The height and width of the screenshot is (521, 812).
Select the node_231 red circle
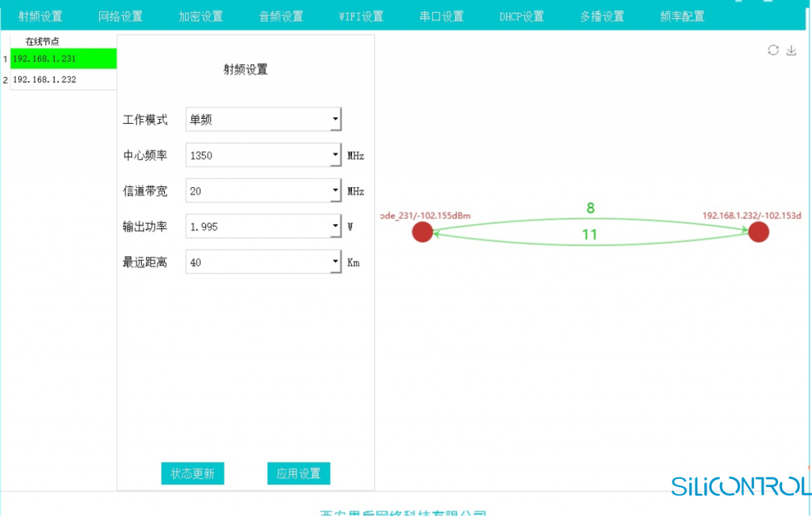[423, 232]
